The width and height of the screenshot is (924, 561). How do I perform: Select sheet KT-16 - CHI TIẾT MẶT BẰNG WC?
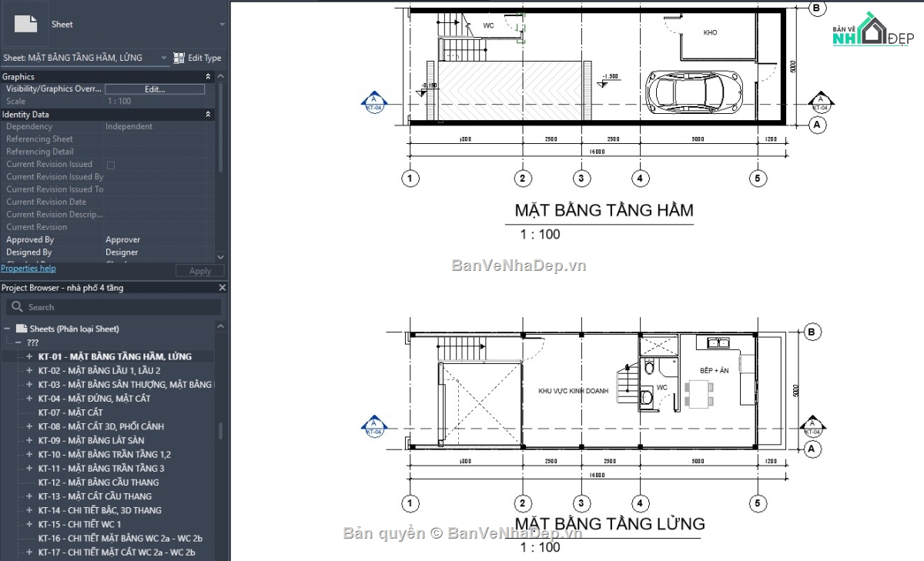(120, 538)
